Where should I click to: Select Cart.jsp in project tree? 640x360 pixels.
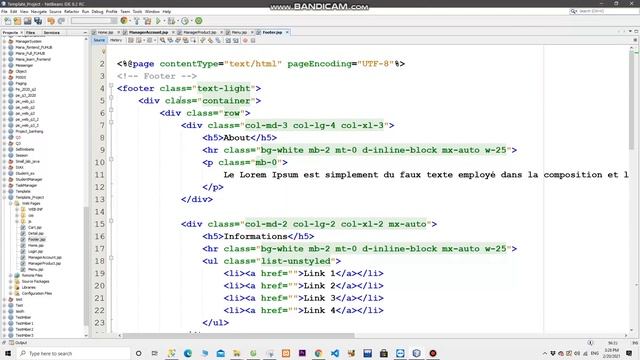[x=35, y=227]
